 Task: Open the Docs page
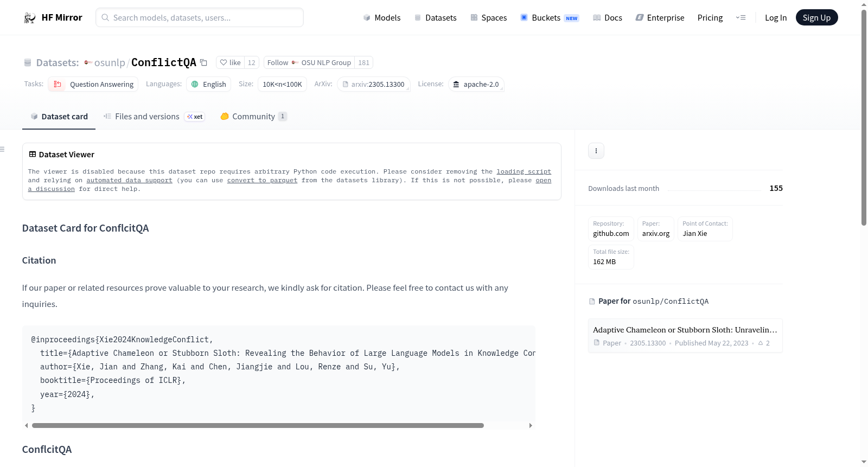608,18
